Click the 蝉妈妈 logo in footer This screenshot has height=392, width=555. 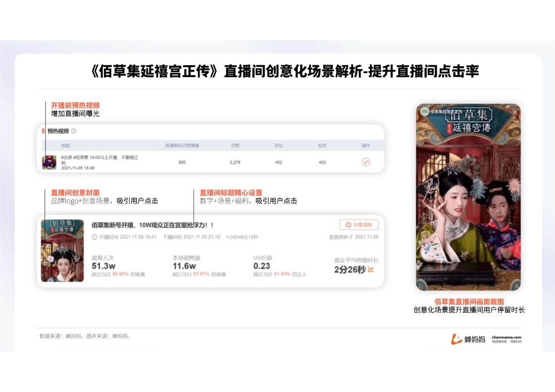coord(468,339)
